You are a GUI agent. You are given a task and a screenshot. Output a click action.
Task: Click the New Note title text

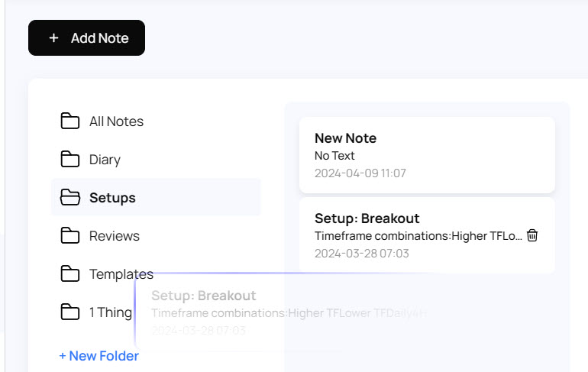point(345,138)
